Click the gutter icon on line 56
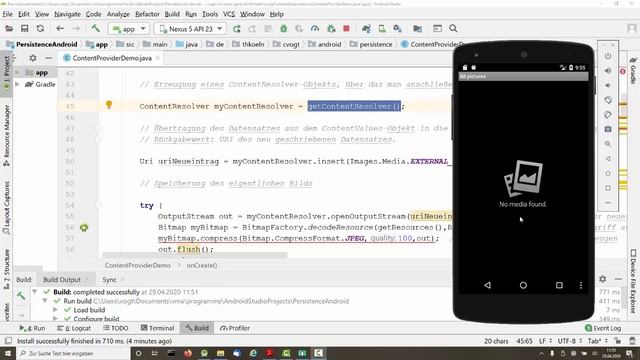The height and width of the screenshot is (360, 640). [x=84, y=227]
